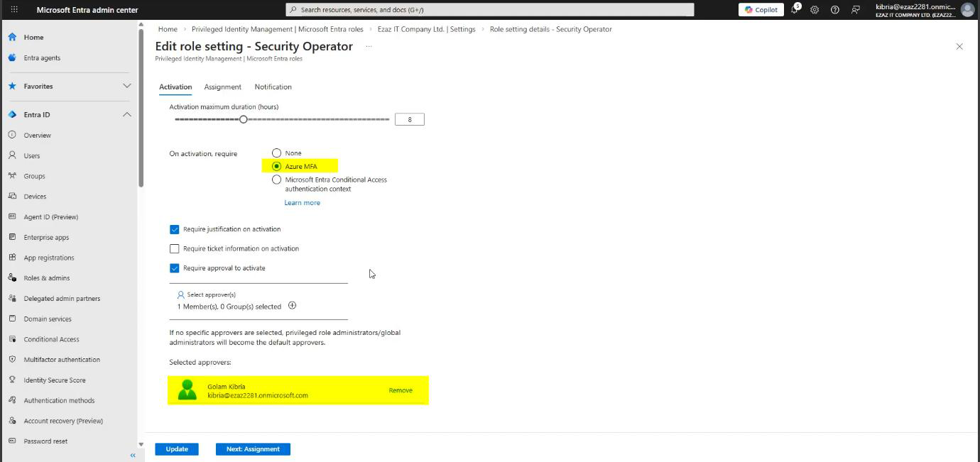Expand the Favorites section chevron
This screenshot has width=980, height=462.
(127, 86)
